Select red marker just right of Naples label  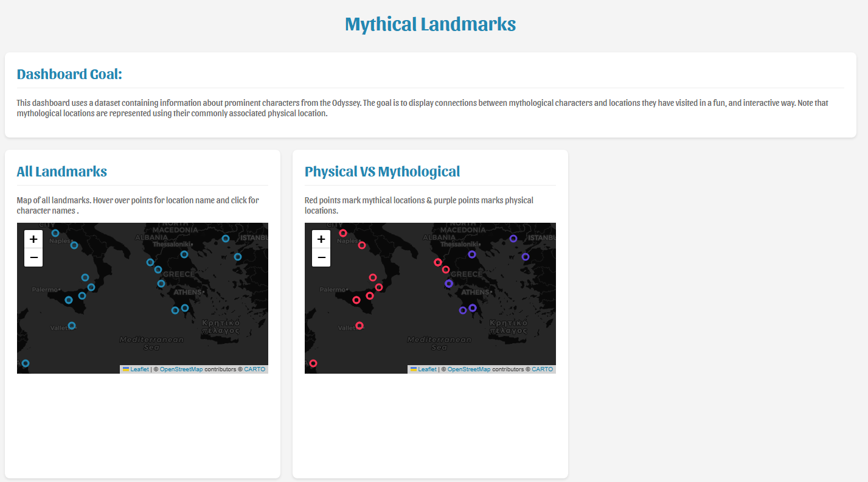(362, 245)
